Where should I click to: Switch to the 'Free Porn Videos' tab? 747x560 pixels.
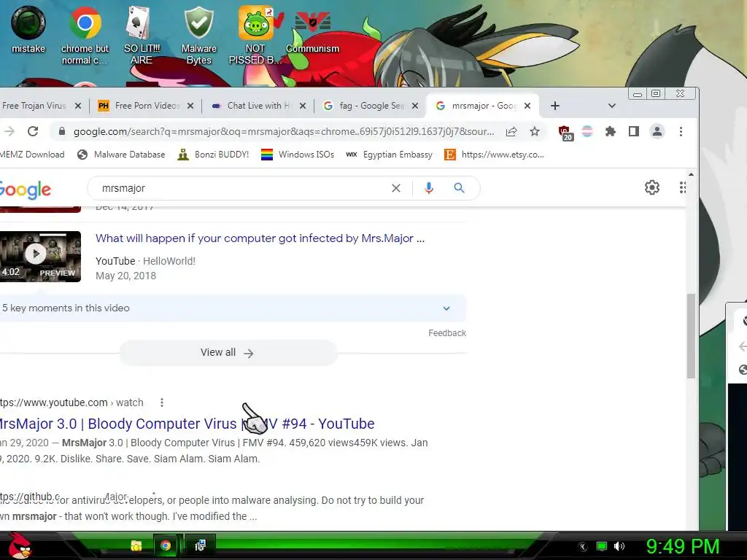point(139,106)
